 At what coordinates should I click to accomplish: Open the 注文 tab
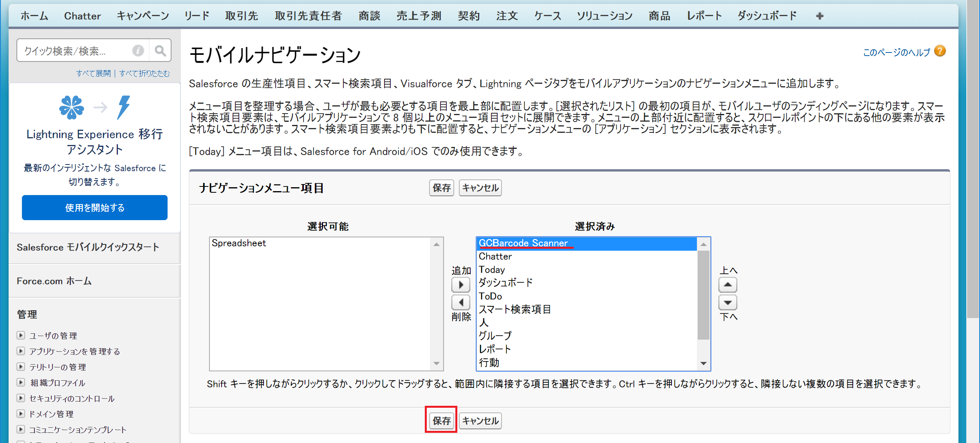[x=507, y=16]
